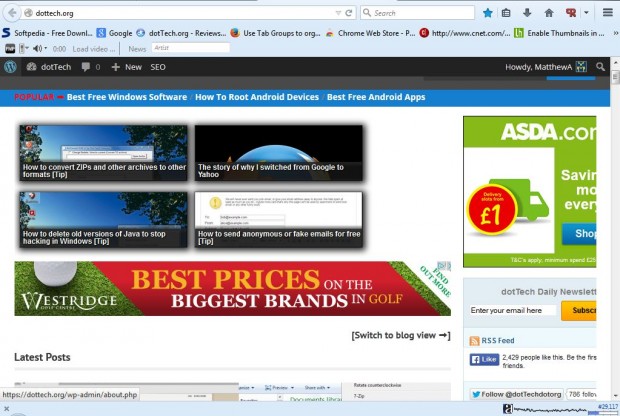Go back with the browser back arrow
Viewport: 620px width, 416px height.
[x=12, y=13]
